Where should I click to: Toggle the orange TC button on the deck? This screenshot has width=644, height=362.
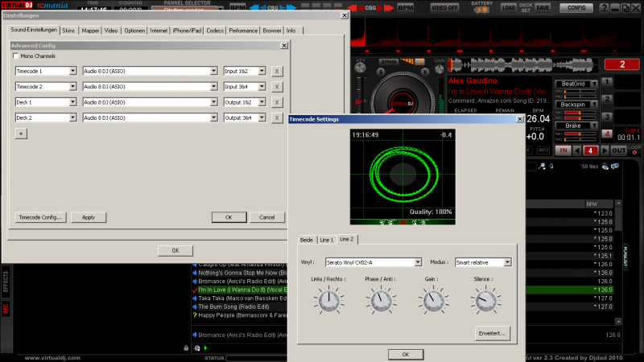tap(419, 62)
